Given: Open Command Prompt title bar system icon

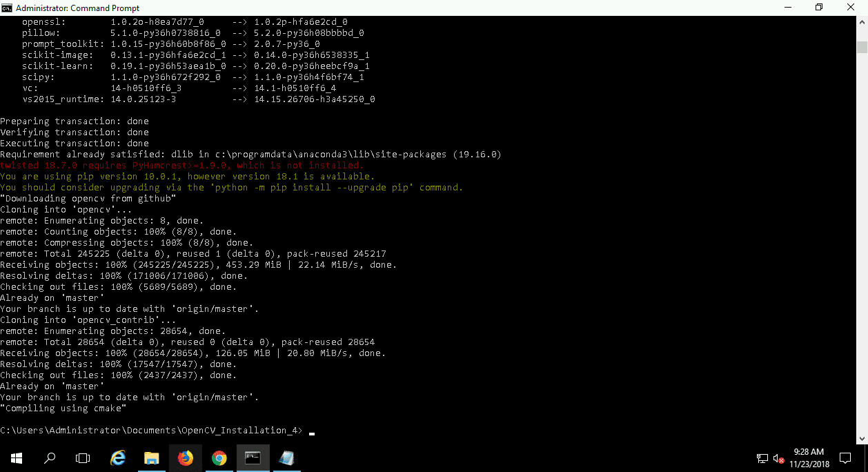Looking at the screenshot, I should [x=8, y=8].
